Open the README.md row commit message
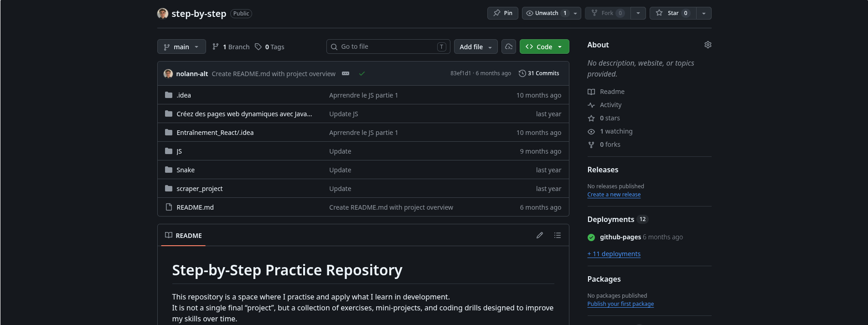868x325 pixels. click(x=391, y=207)
